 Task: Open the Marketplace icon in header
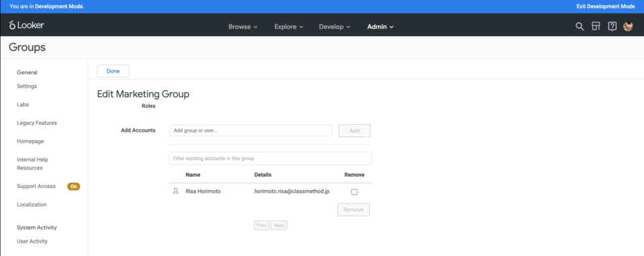point(596,27)
